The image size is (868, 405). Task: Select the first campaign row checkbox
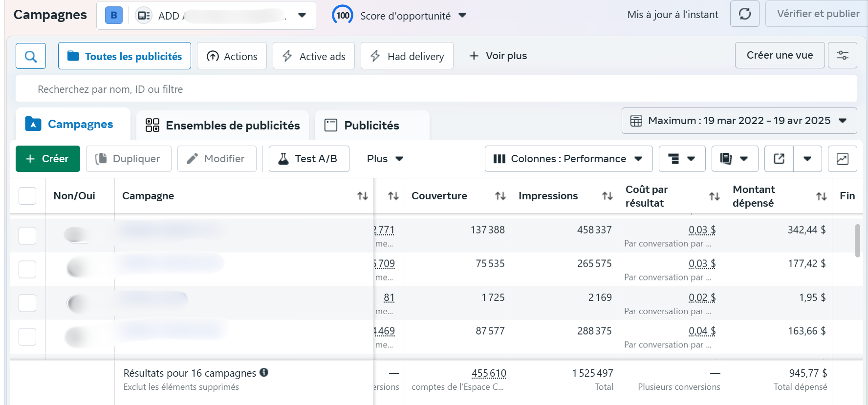click(27, 235)
